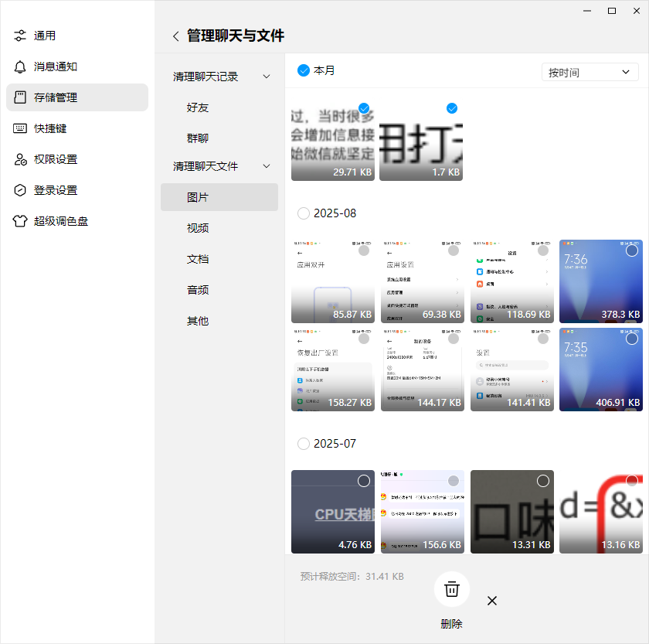Screen dimensions: 649x644
Task: Open the CPU天梯 image thumbnail
Action: [x=333, y=511]
